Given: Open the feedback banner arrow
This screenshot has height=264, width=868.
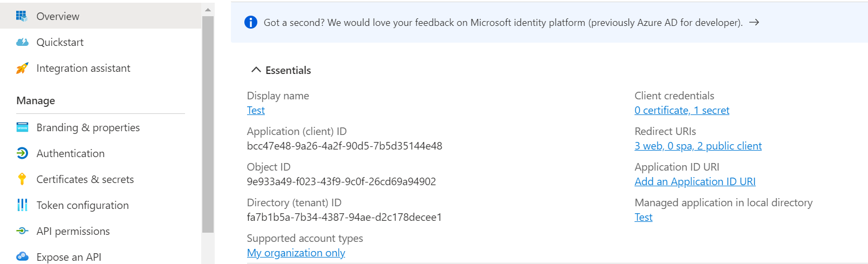Looking at the screenshot, I should [754, 22].
